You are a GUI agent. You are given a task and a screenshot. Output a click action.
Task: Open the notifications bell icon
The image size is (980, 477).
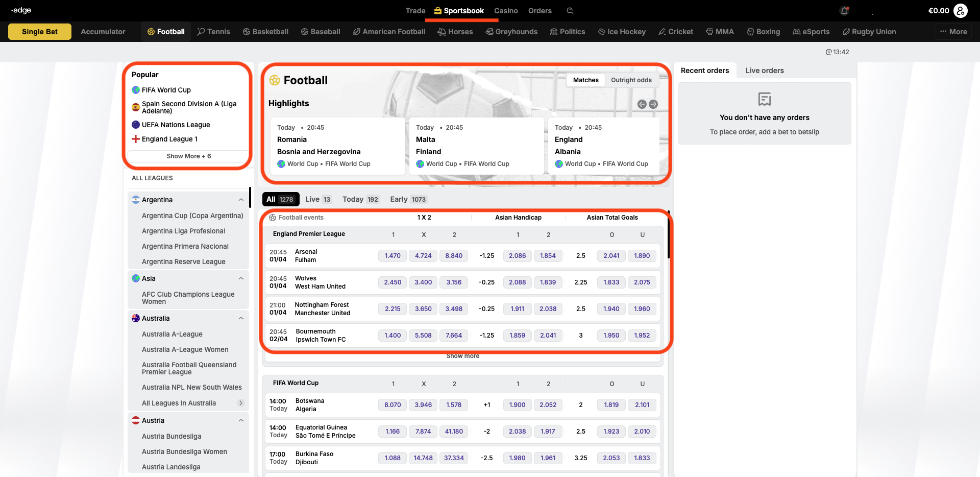point(844,11)
